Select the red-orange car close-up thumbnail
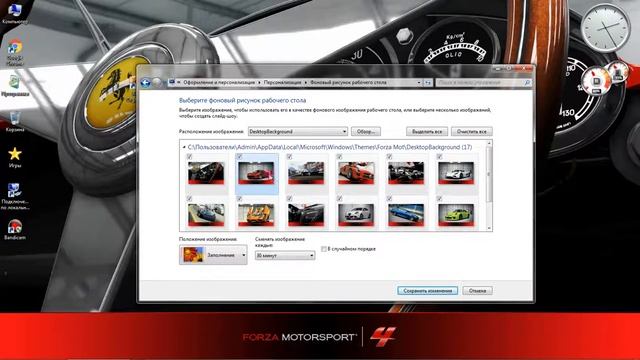 tap(356, 173)
